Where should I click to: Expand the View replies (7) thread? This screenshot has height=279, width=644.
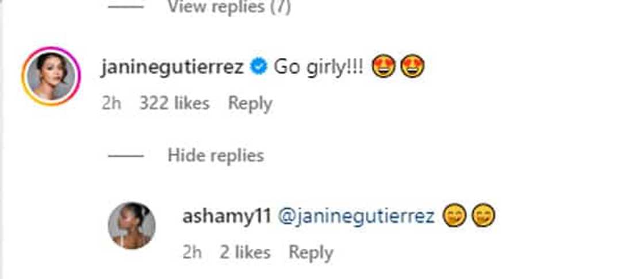point(229,7)
